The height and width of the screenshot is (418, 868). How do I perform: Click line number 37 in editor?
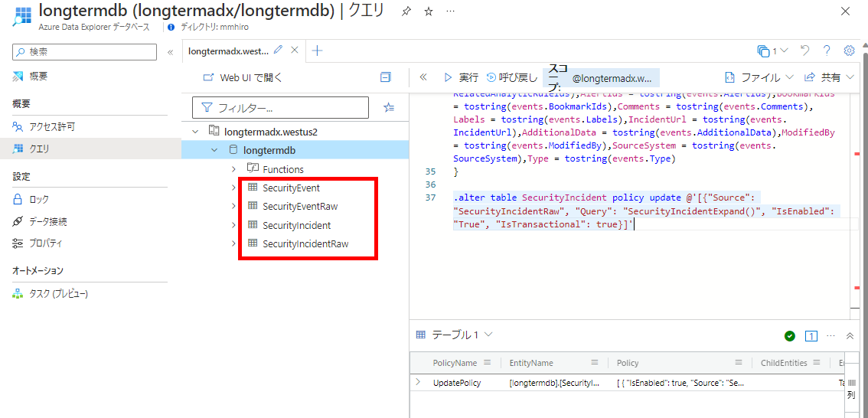(x=431, y=198)
